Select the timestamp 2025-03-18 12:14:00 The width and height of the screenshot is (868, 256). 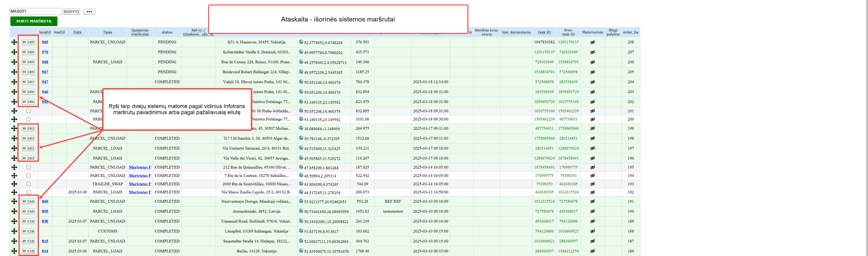coord(430,82)
